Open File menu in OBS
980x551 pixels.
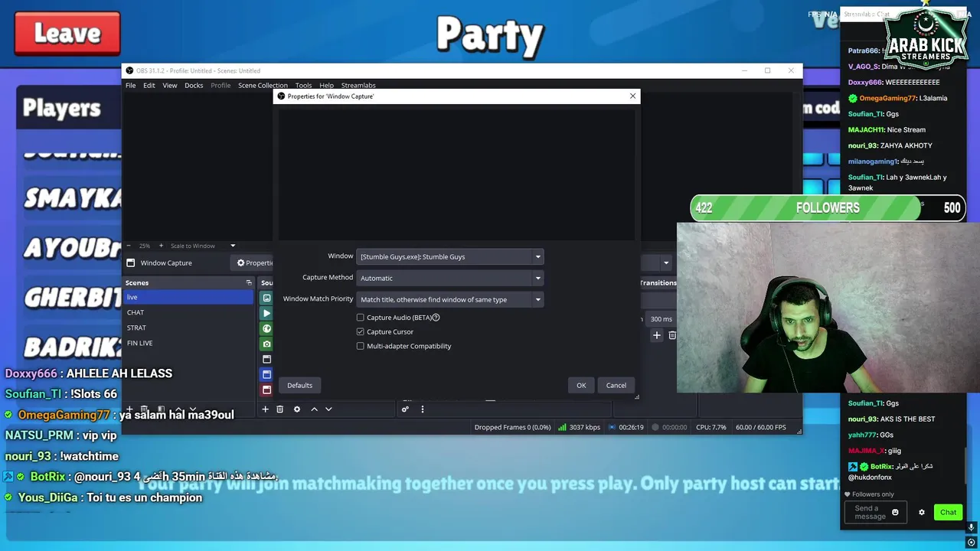131,86
